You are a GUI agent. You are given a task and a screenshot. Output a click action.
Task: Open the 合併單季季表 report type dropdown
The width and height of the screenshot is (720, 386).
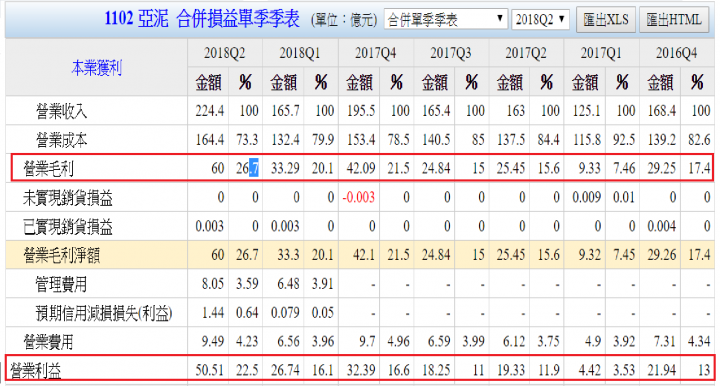coord(446,19)
